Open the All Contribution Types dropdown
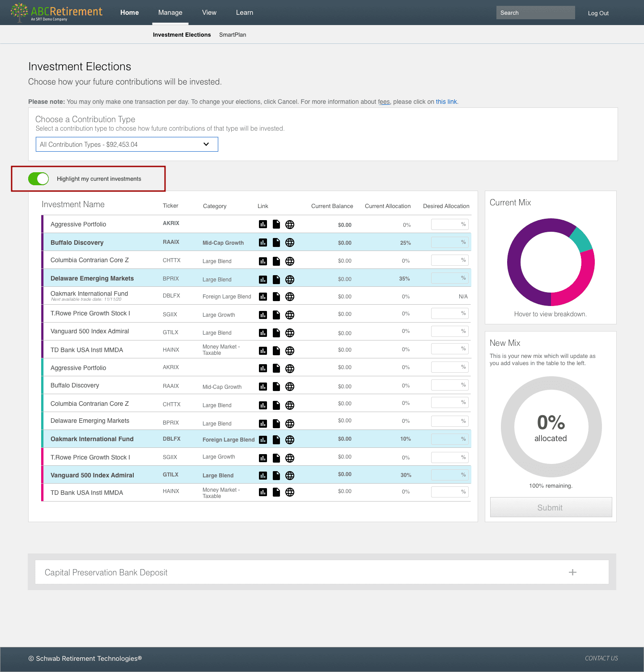 click(127, 145)
